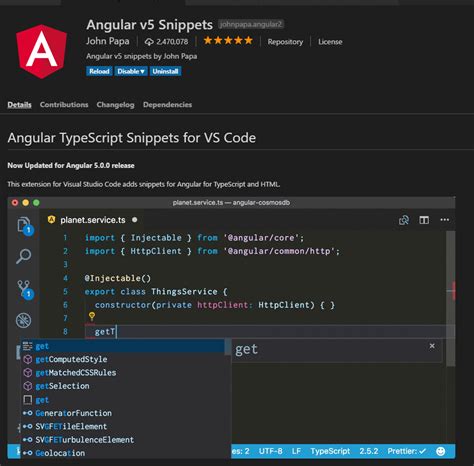Expand the Disable dropdown button

[131, 71]
